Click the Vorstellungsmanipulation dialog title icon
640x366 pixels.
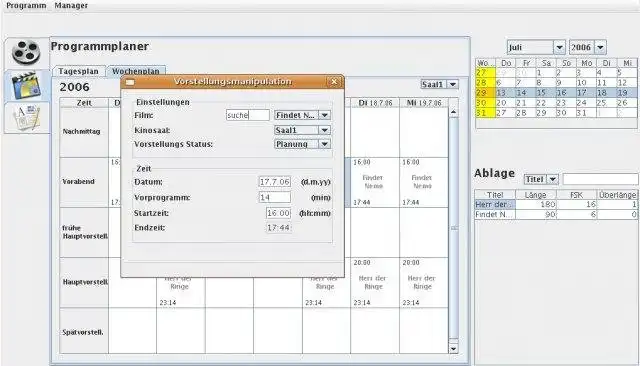tap(130, 82)
